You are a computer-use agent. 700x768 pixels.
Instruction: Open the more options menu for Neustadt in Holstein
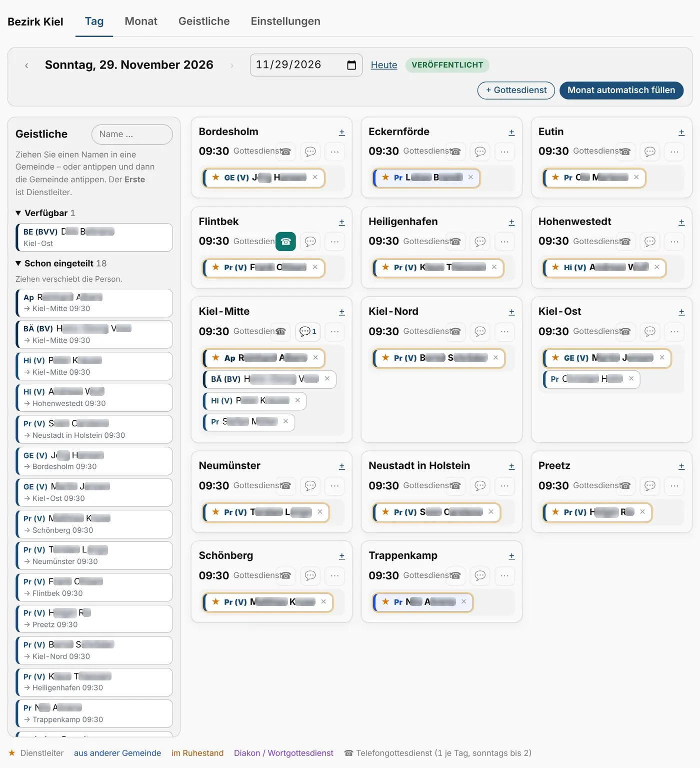(x=504, y=485)
